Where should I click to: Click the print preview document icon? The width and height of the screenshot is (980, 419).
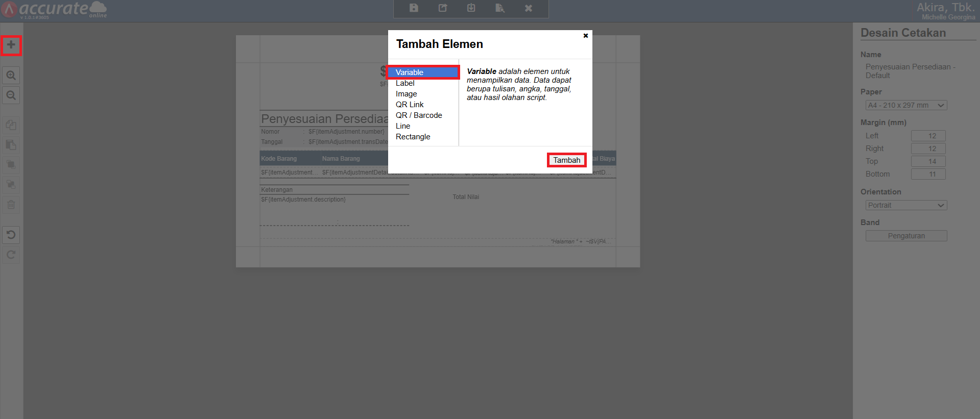point(499,8)
